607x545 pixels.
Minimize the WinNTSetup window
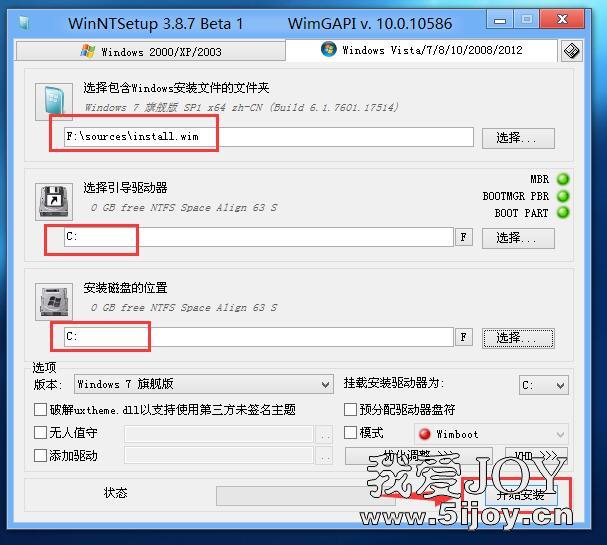[x=500, y=20]
